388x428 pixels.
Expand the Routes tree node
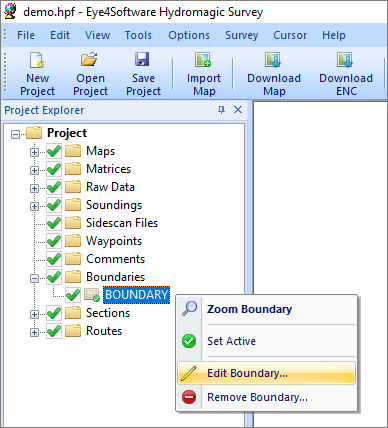pyautogui.click(x=34, y=332)
